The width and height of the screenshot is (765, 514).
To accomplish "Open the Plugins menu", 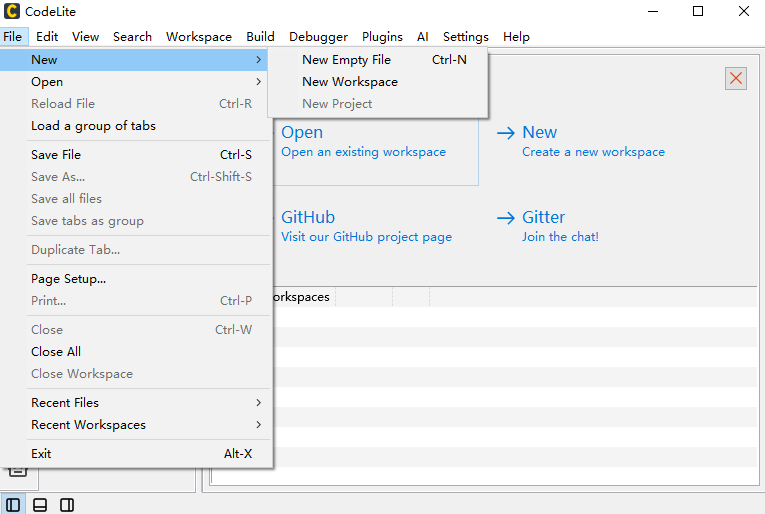I will tap(382, 37).
